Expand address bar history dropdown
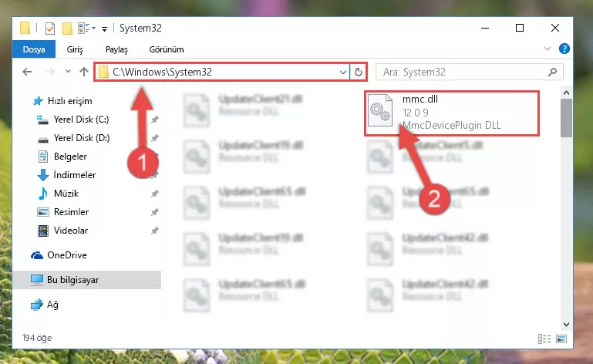 click(343, 72)
